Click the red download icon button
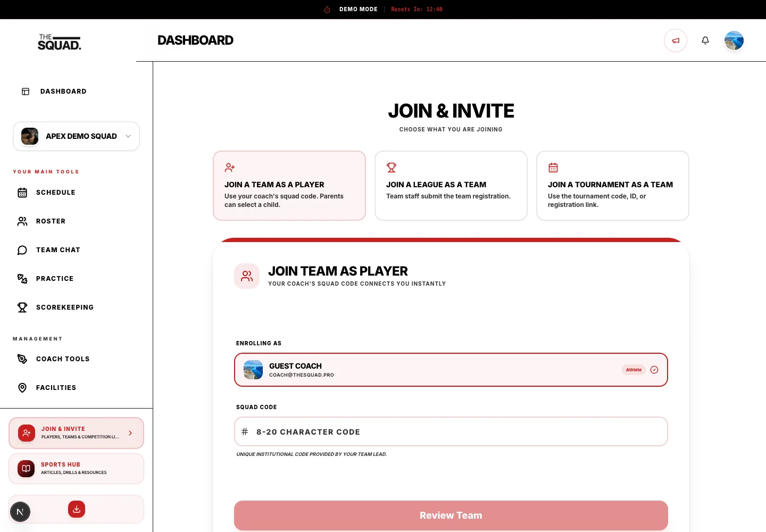This screenshot has width=766, height=532. 77,509
